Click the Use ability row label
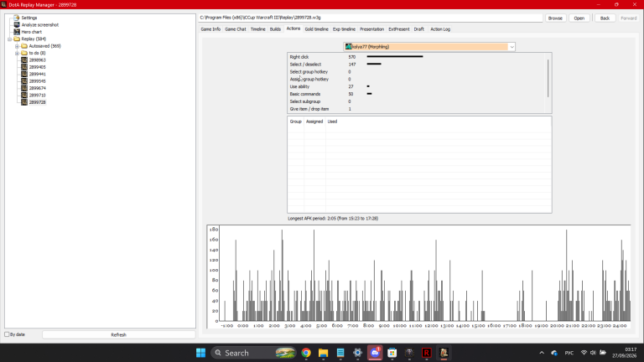Screen dimensions: 644x362 [299, 86]
